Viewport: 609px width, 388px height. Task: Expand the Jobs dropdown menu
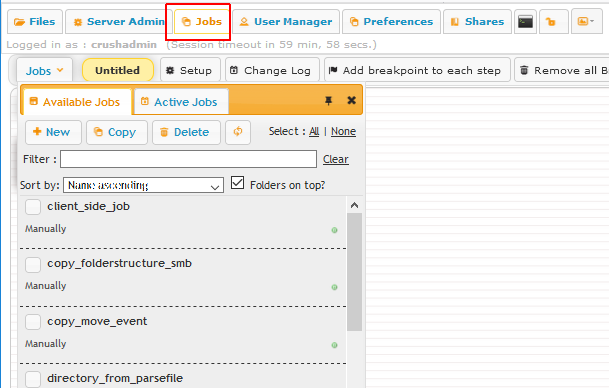tap(44, 71)
